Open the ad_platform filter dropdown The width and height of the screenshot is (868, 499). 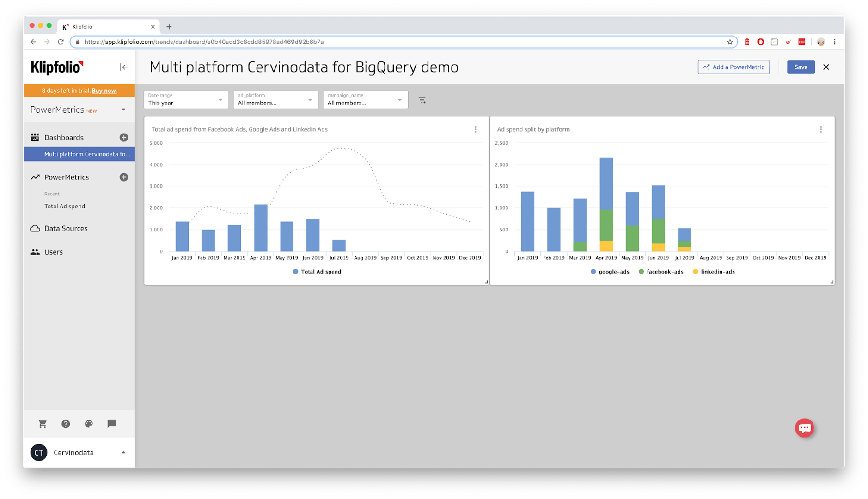tap(275, 100)
